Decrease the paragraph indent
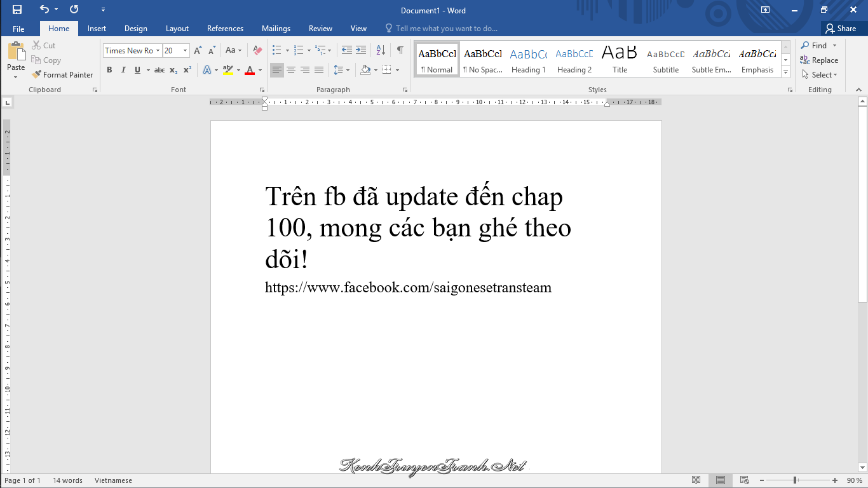 click(346, 50)
